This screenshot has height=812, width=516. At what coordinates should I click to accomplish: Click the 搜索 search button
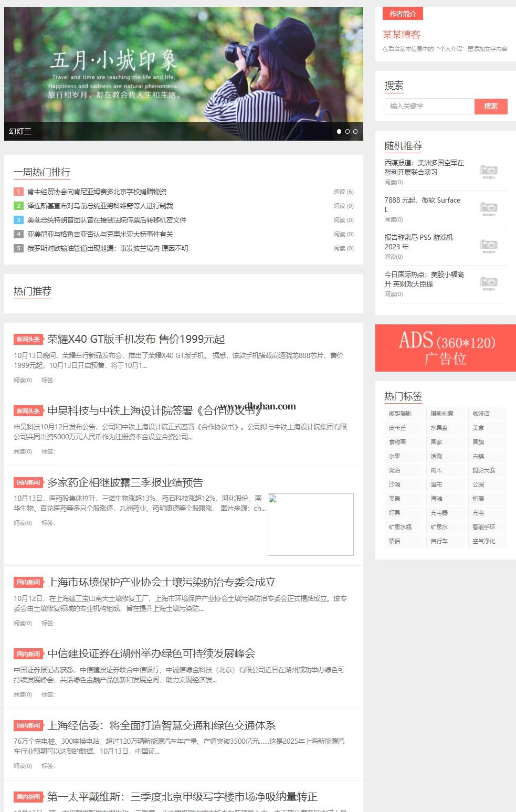tap(490, 106)
